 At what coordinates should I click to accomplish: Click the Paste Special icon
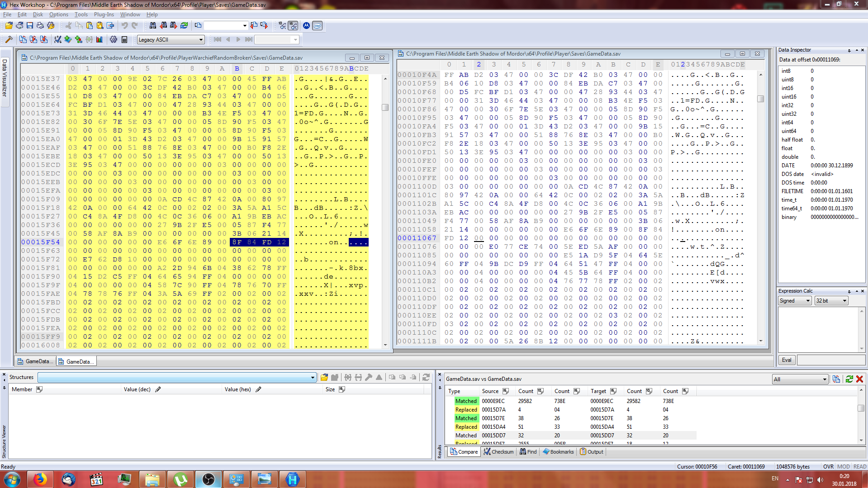point(100,26)
